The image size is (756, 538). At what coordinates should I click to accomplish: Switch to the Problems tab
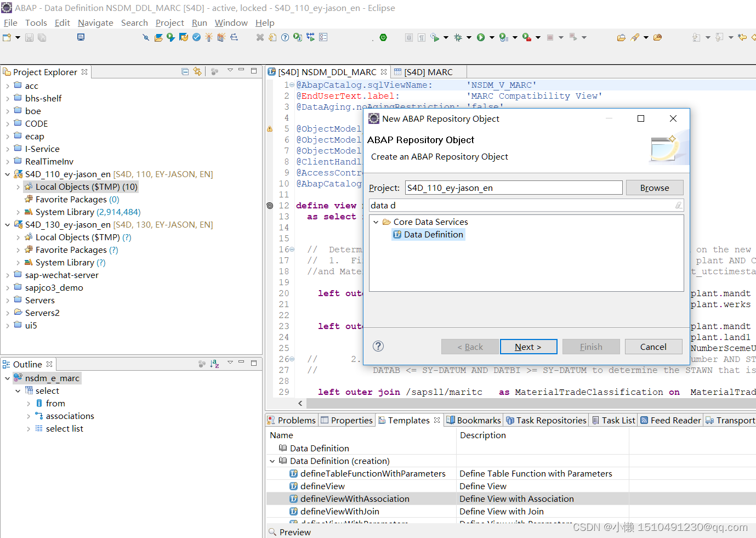(x=292, y=420)
